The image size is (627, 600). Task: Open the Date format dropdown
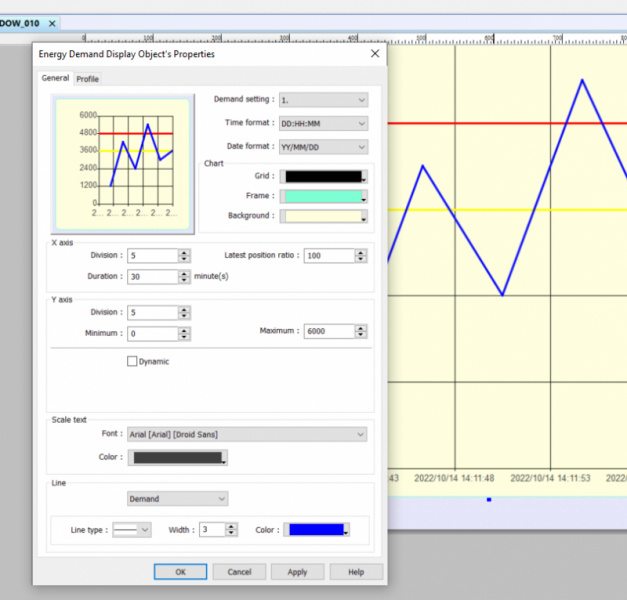coord(323,146)
